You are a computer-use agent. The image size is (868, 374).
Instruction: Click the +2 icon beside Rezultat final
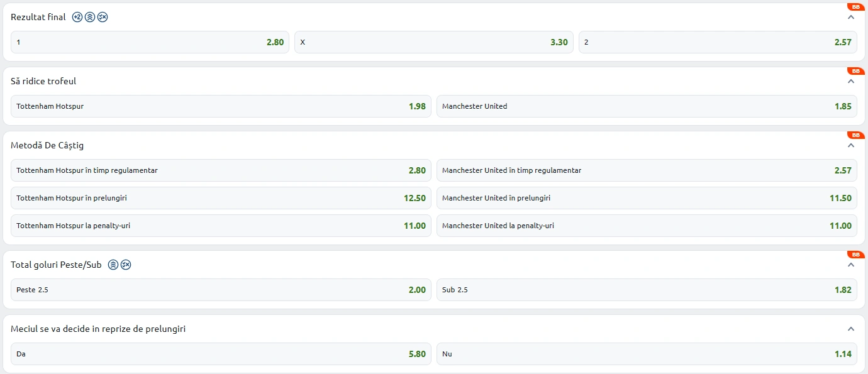pos(77,17)
